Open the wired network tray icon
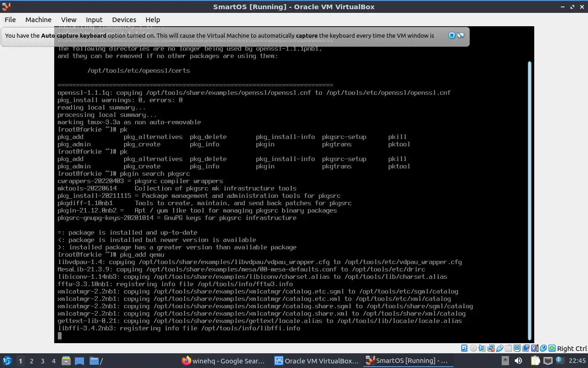 point(548,361)
